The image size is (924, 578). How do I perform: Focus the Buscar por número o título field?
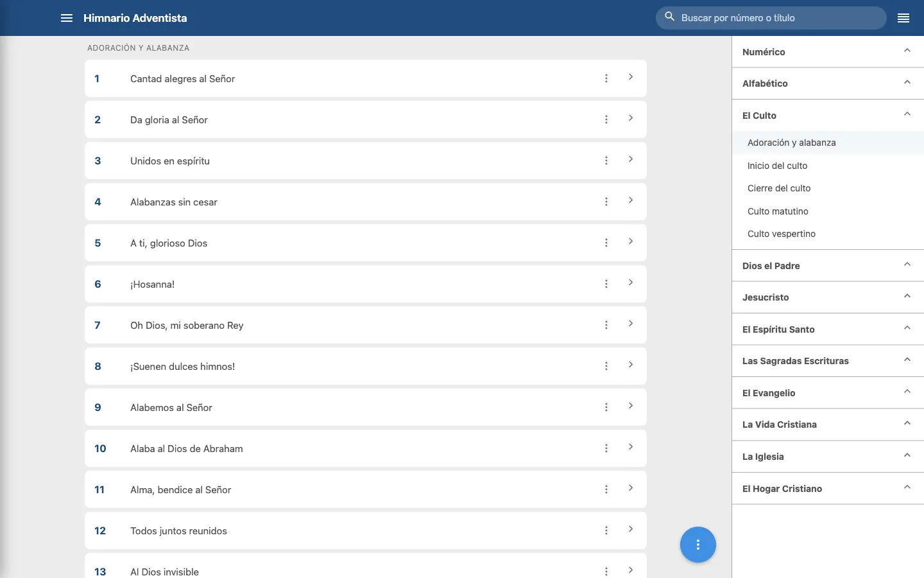click(x=771, y=18)
